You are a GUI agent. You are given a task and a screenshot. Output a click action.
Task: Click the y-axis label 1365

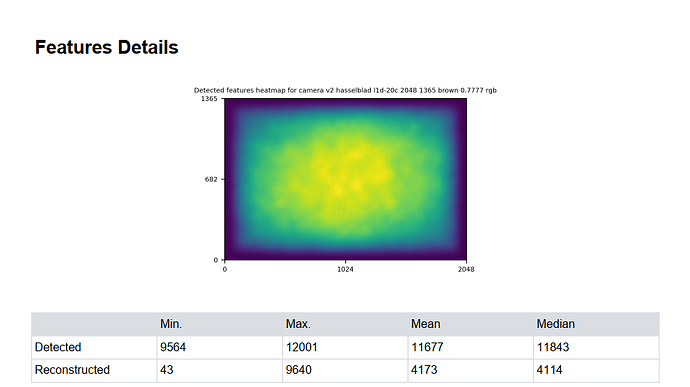(x=209, y=99)
